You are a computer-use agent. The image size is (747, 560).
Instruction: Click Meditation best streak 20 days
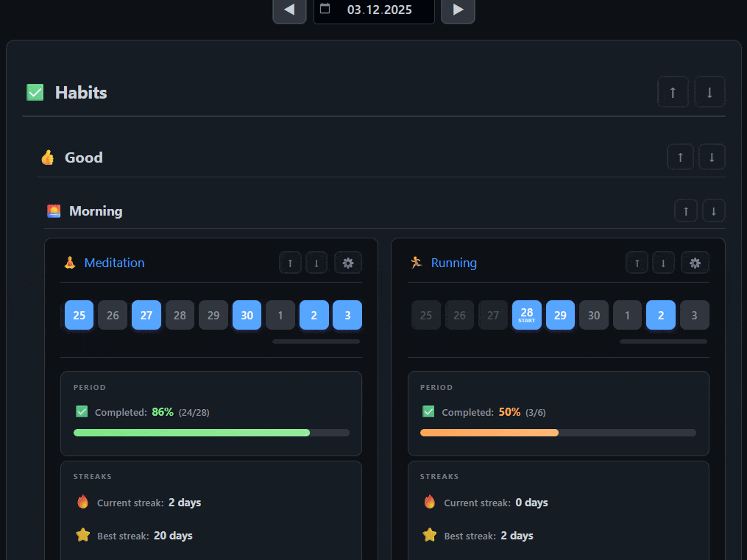tap(173, 536)
